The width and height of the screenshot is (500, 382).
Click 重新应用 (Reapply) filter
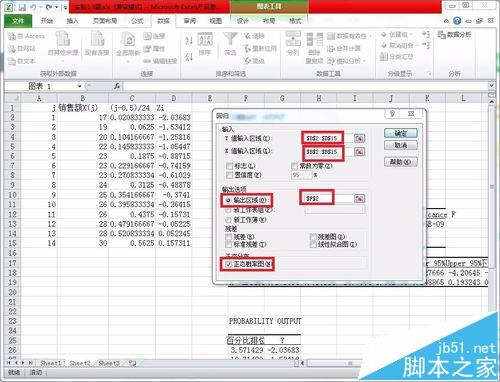click(260, 49)
